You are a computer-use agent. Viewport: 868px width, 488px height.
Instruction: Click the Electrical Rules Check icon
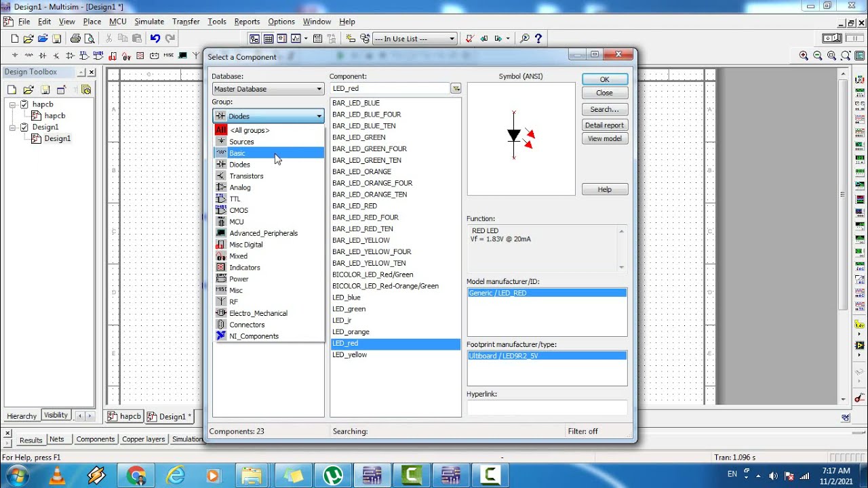pos(470,39)
